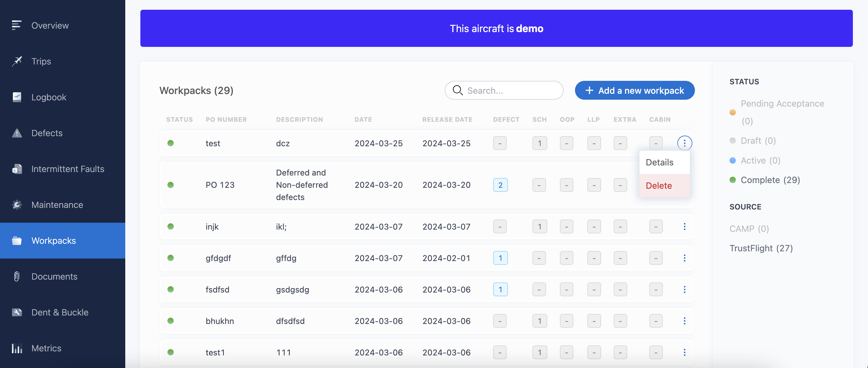Screen dimensions: 868x368
Task: Click the Defects warning triangle icon
Action: click(x=17, y=133)
